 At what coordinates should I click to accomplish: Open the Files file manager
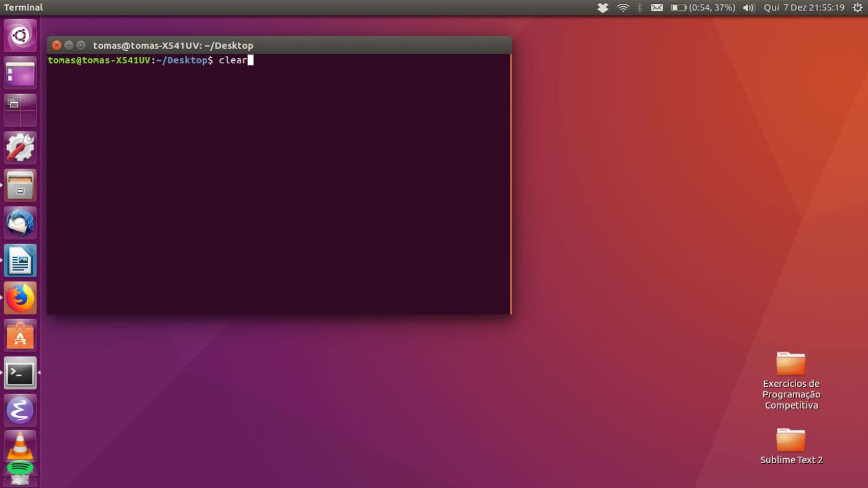click(20, 185)
